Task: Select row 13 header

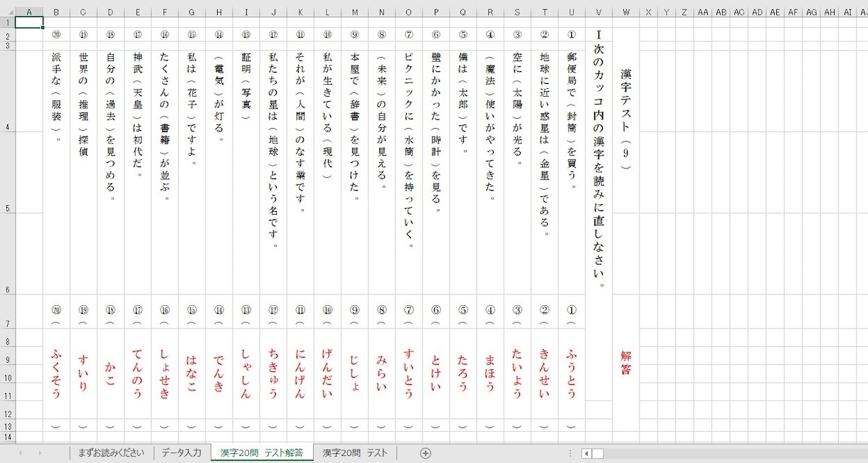Action: (x=8, y=425)
